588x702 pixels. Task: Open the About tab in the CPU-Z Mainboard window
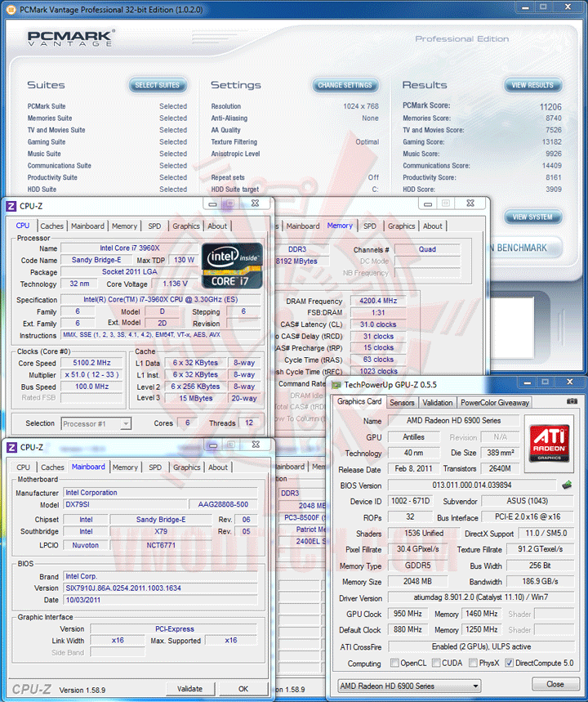218,467
